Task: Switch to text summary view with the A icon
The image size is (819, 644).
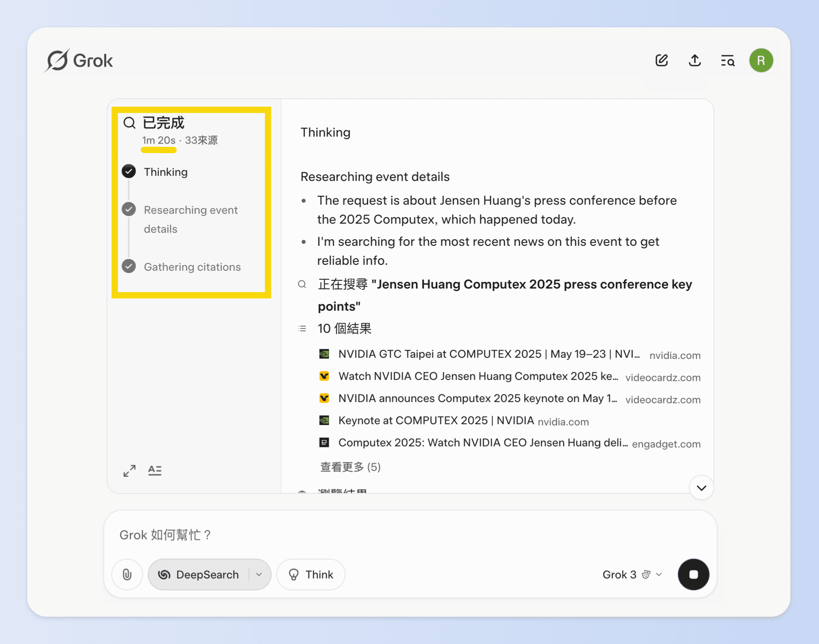Action: [155, 470]
